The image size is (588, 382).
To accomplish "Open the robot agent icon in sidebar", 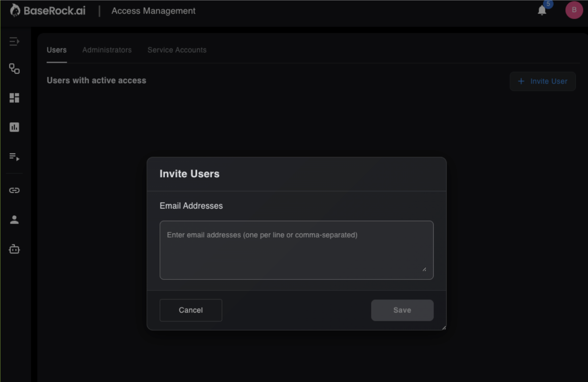I will (x=14, y=249).
